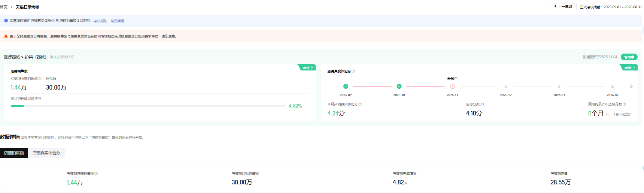This screenshot has width=644, height=193.
Task: Click help icon next to 本月店铺真实体验分
Action: point(360,104)
